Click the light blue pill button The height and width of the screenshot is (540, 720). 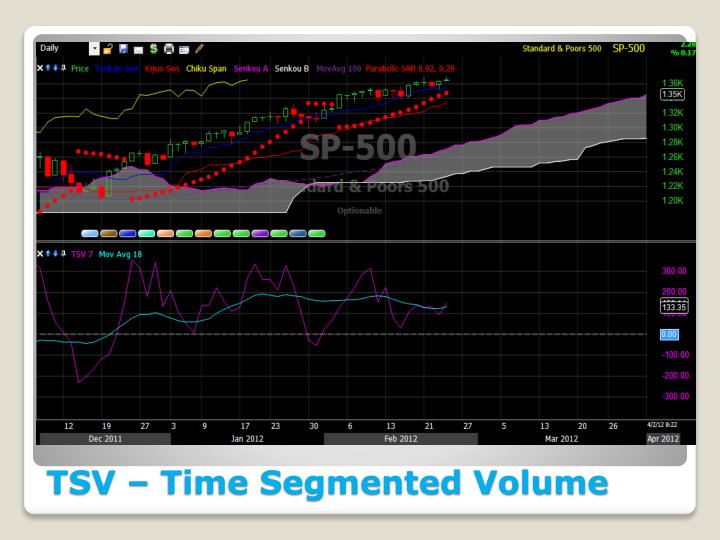coord(90,233)
